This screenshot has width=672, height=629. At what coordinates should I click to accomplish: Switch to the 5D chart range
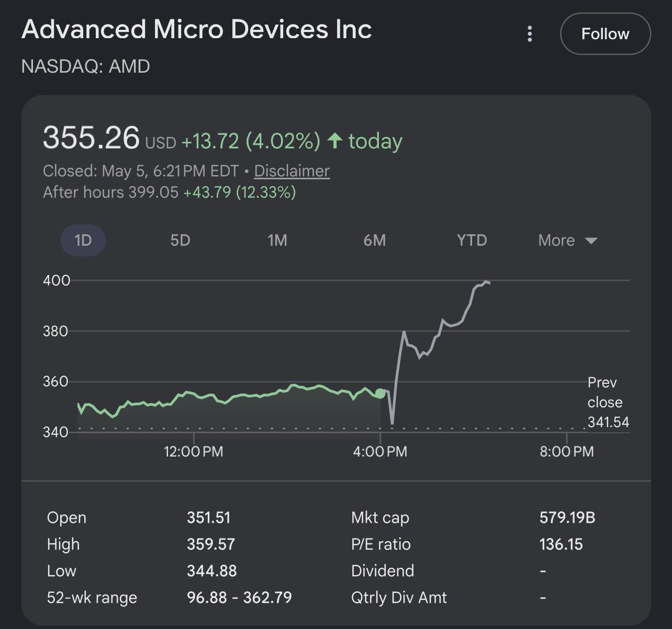tap(180, 240)
